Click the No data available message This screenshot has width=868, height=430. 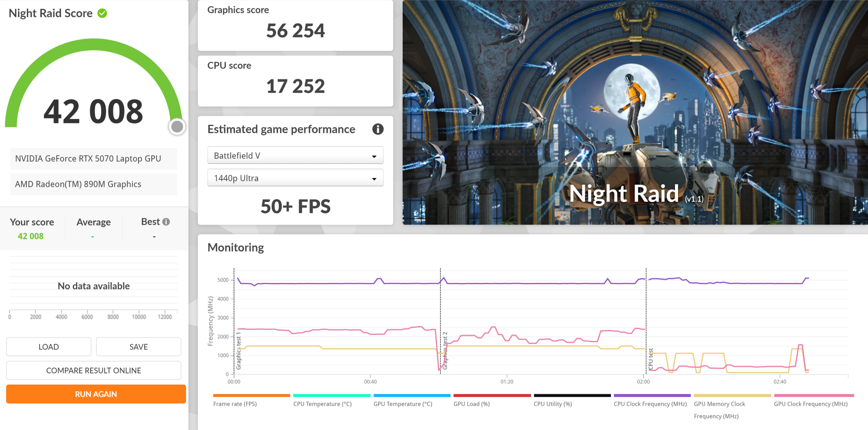click(x=94, y=286)
